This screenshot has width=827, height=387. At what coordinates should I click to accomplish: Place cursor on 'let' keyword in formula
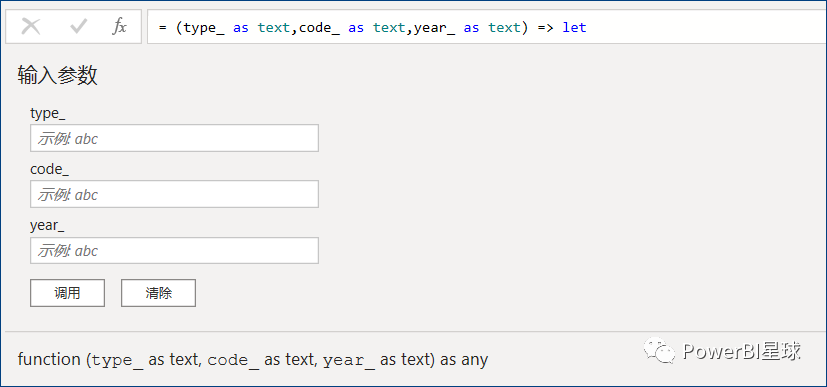pyautogui.click(x=574, y=27)
